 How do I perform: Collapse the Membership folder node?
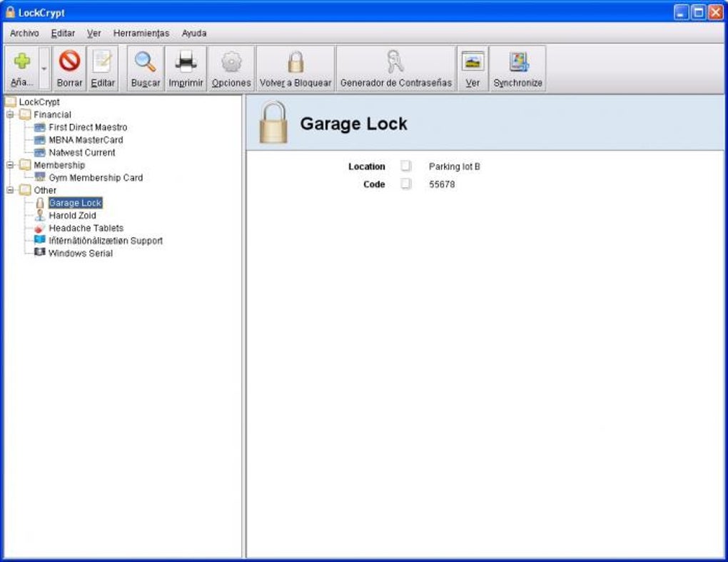click(x=10, y=165)
